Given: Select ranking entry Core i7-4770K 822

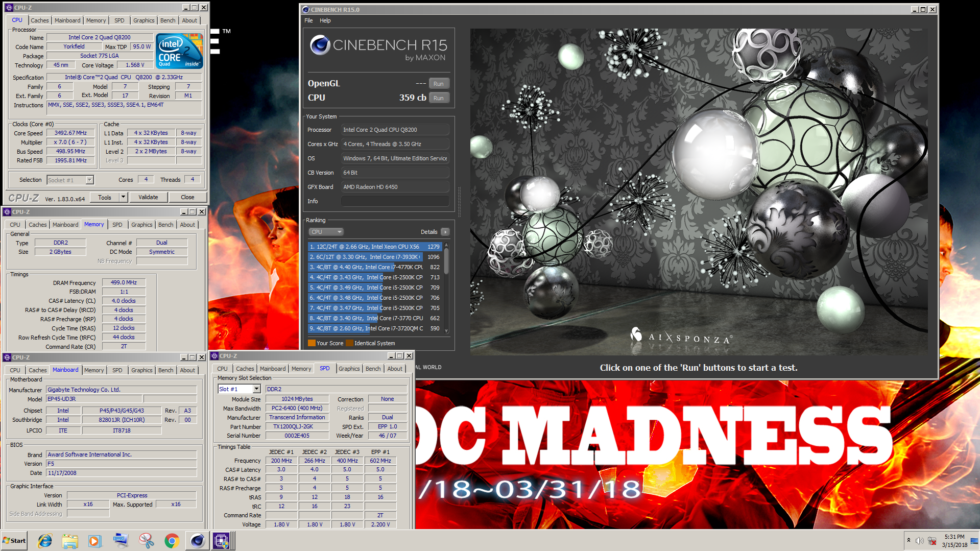Looking at the screenshot, I should [374, 267].
